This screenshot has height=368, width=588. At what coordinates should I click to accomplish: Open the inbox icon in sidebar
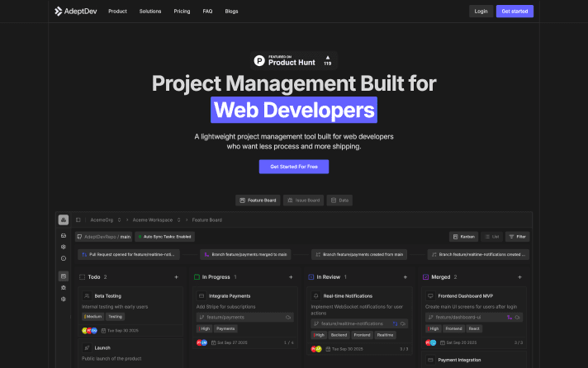(64, 236)
